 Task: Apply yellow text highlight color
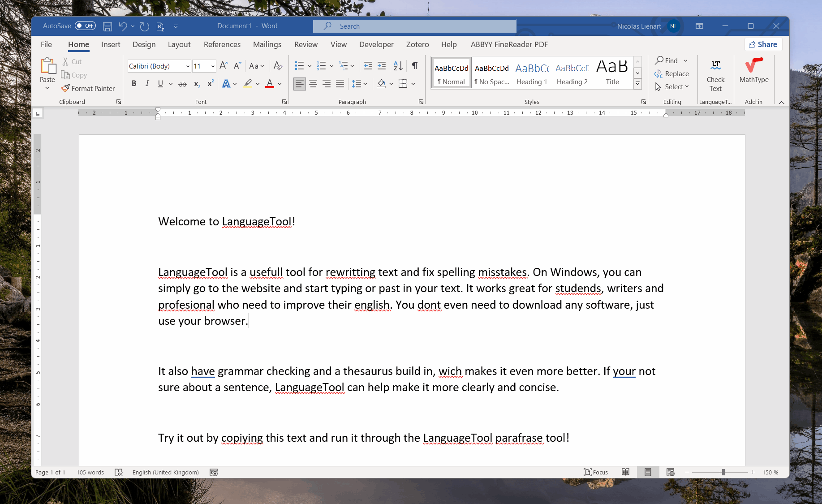[x=248, y=84]
